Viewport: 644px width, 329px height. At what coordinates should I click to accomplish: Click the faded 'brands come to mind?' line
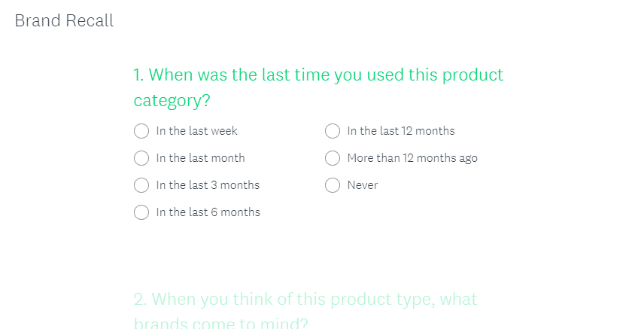pyautogui.click(x=221, y=324)
